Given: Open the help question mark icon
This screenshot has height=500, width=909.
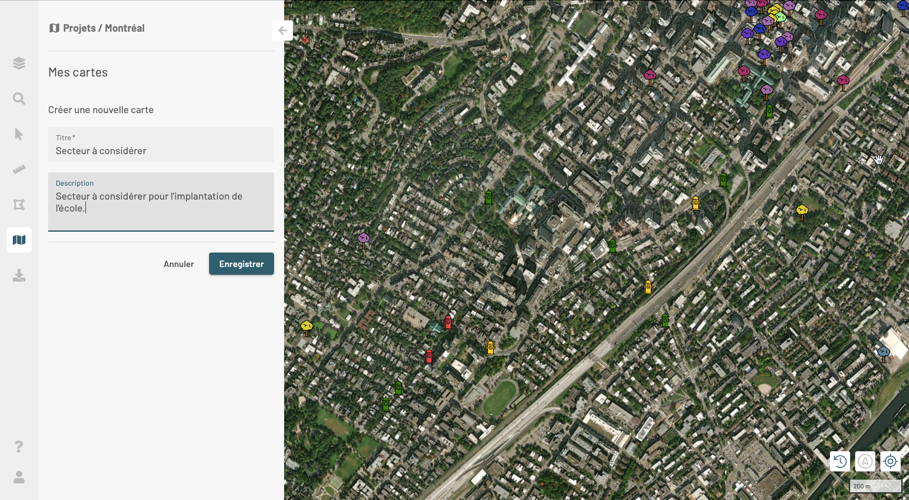Looking at the screenshot, I should (x=19, y=447).
